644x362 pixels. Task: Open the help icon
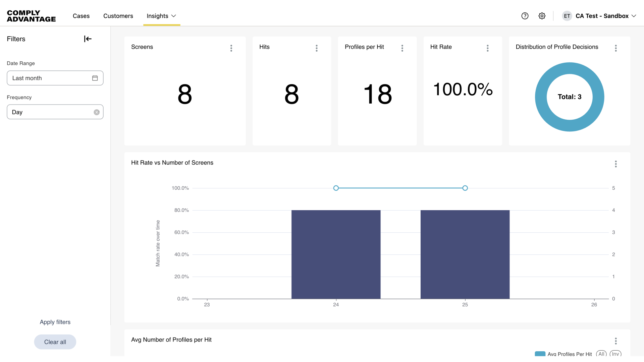[525, 16]
